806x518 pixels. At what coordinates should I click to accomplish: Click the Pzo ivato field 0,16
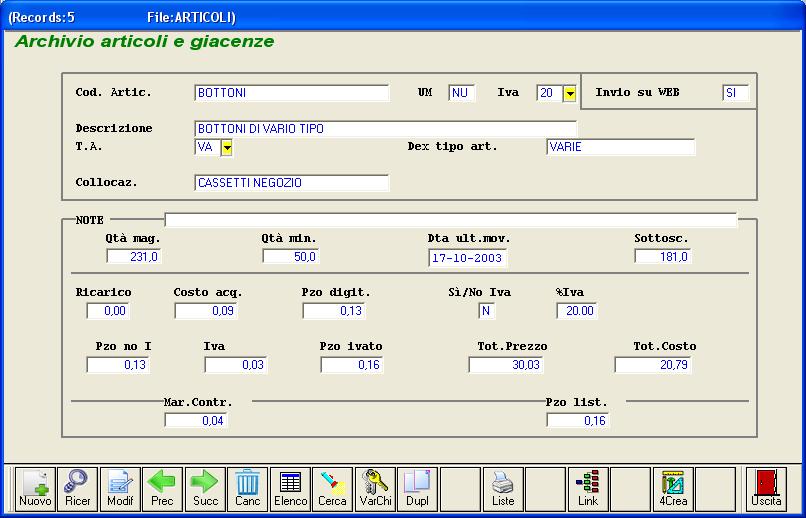352,365
